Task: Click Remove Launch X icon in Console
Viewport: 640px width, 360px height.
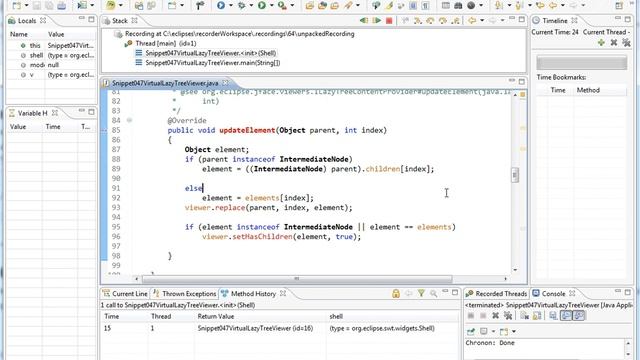Action: coord(496,316)
